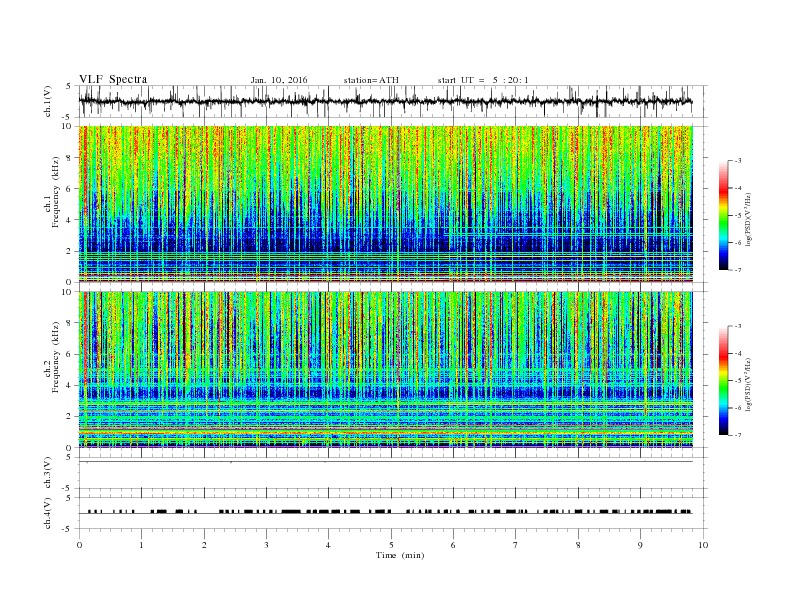
Task: Click the time axis tick label "4"
Action: click(329, 545)
